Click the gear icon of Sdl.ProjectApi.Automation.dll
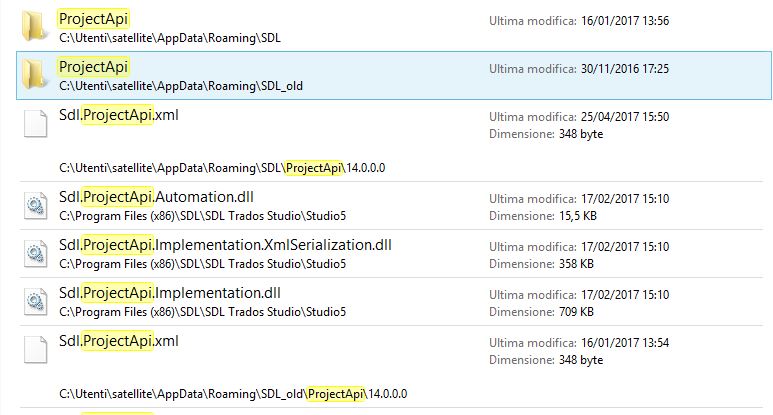This screenshot has height=415, width=773. point(35,205)
